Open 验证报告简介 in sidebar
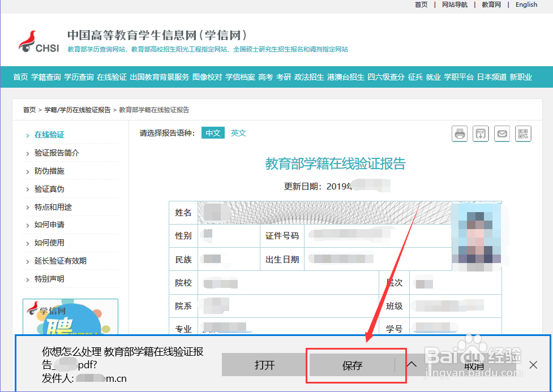The width and height of the screenshot is (553, 392). tap(57, 153)
